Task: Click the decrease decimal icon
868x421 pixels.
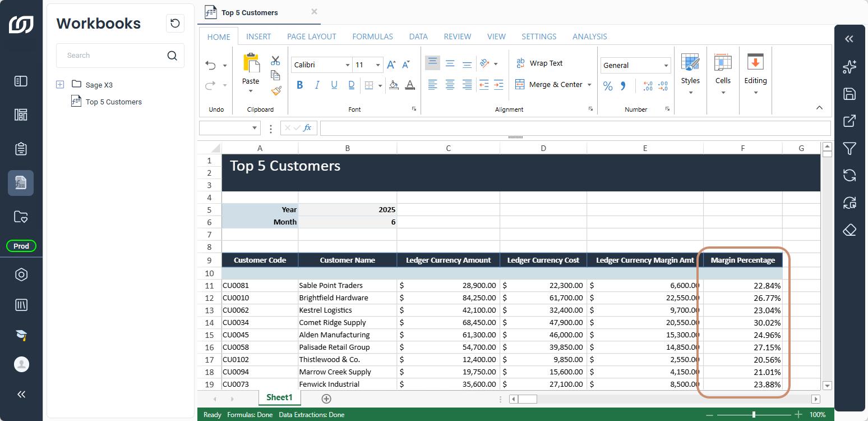Action: (x=663, y=86)
